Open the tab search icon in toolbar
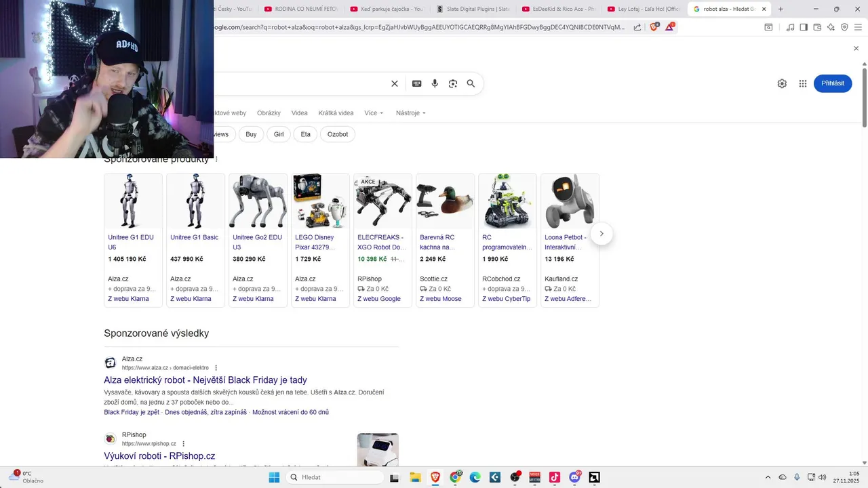 coord(768,27)
